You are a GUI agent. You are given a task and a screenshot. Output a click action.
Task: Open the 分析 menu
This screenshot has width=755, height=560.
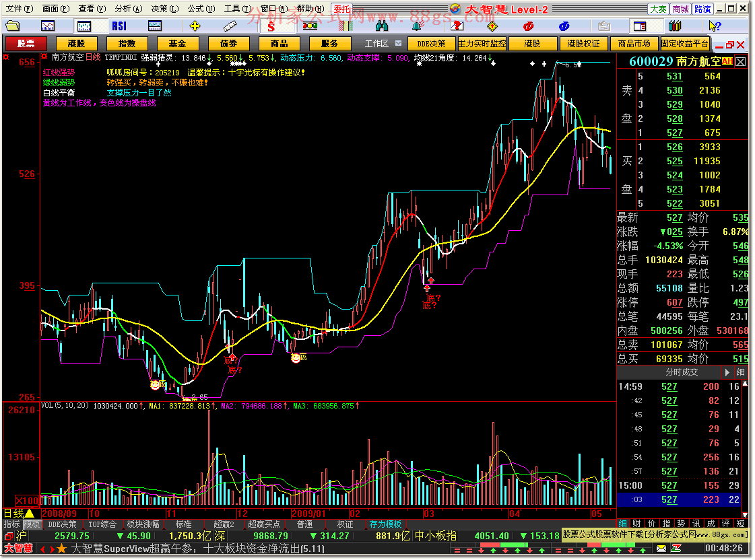pos(129,9)
